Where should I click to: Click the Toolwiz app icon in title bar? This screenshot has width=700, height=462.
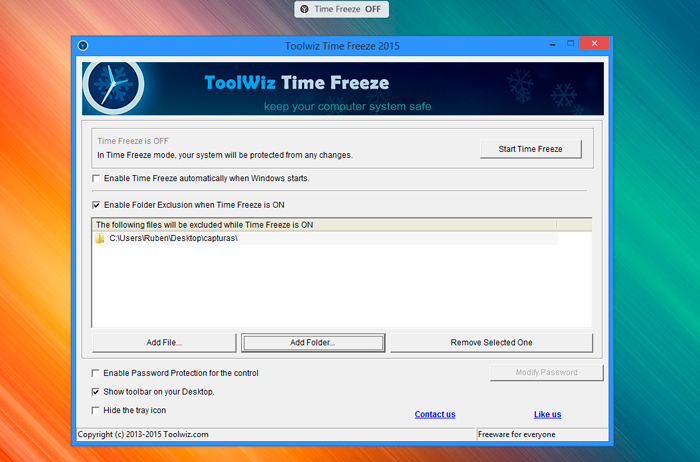pyautogui.click(x=83, y=46)
